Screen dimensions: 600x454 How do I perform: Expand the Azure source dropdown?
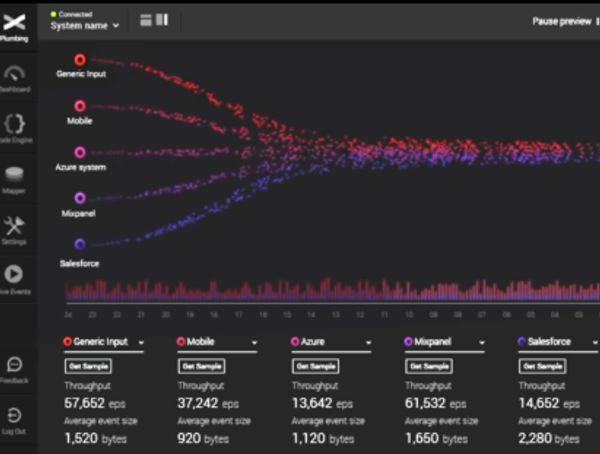click(x=368, y=342)
